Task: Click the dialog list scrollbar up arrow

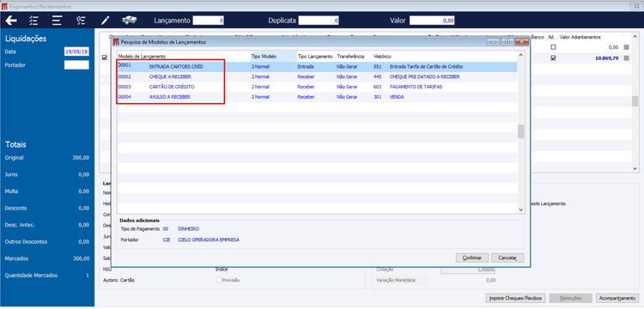Action: point(521,55)
